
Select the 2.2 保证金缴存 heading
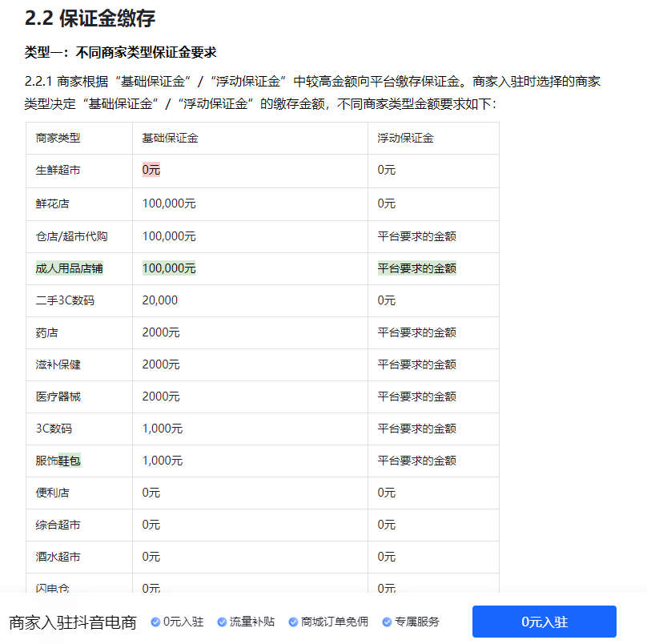[x=90, y=18]
